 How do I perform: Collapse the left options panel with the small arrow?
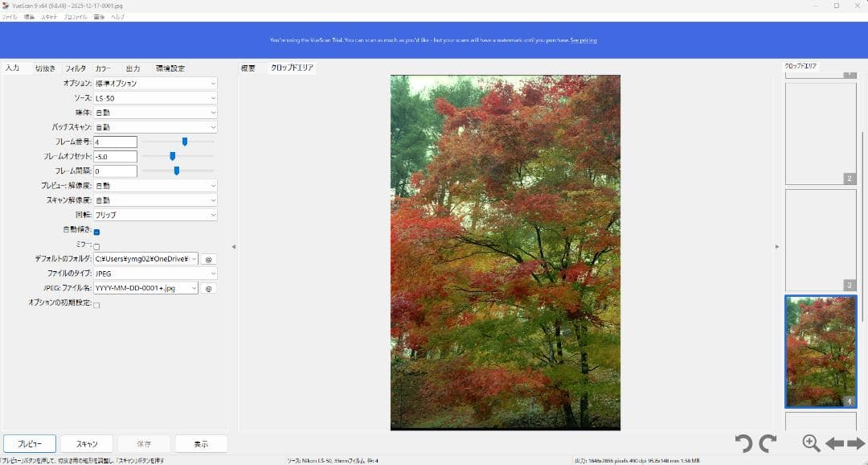pyautogui.click(x=234, y=247)
